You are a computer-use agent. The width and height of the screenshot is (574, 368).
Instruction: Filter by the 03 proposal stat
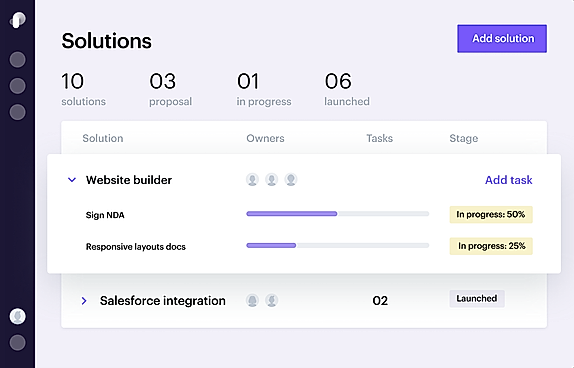170,89
